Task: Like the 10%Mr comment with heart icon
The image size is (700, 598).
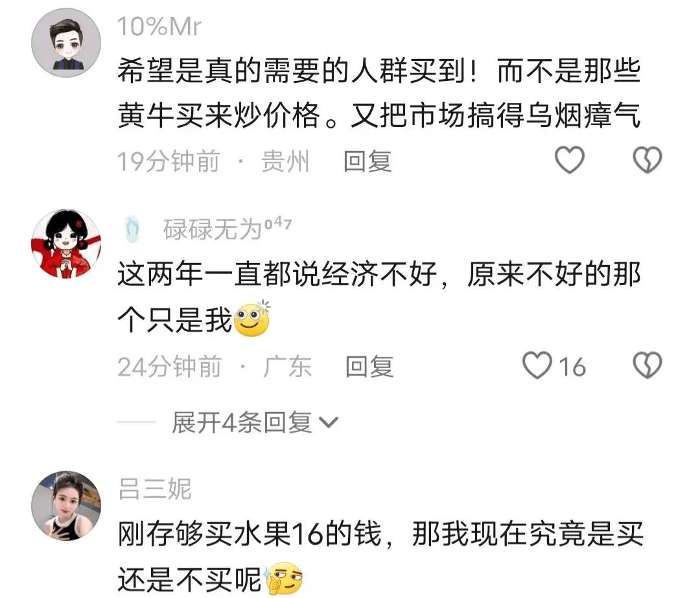Action: point(569,160)
